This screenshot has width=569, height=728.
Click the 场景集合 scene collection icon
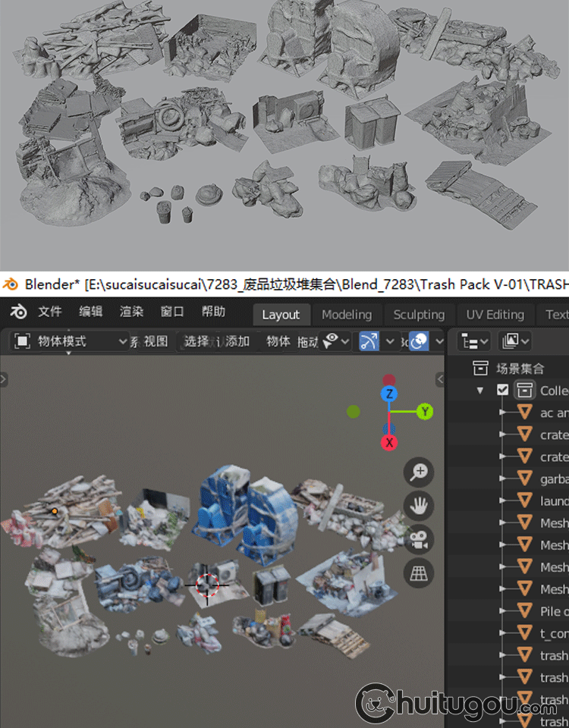click(x=480, y=369)
